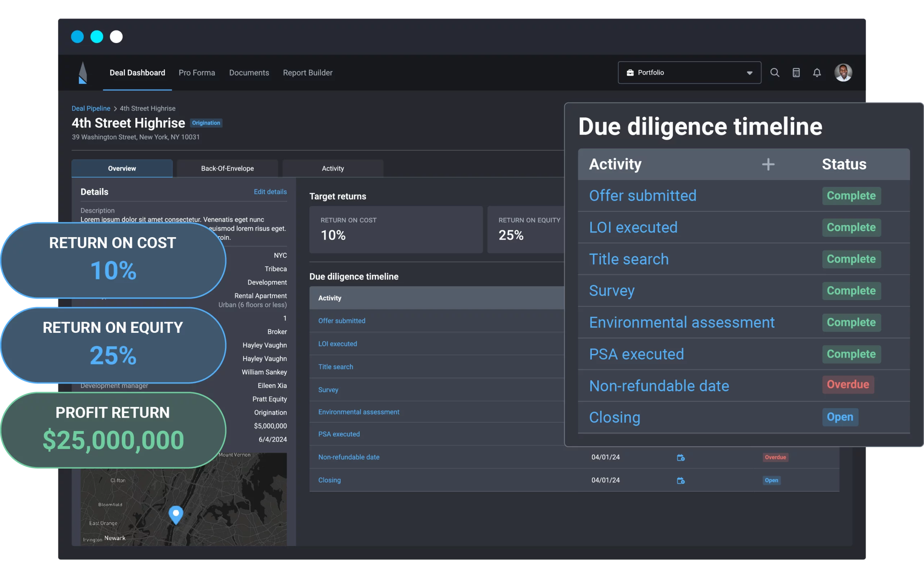Click PSA executed in small timeline table

[x=339, y=434]
